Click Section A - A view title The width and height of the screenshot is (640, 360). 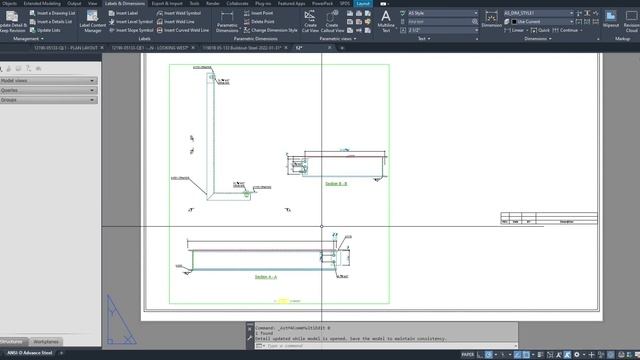[x=266, y=277]
